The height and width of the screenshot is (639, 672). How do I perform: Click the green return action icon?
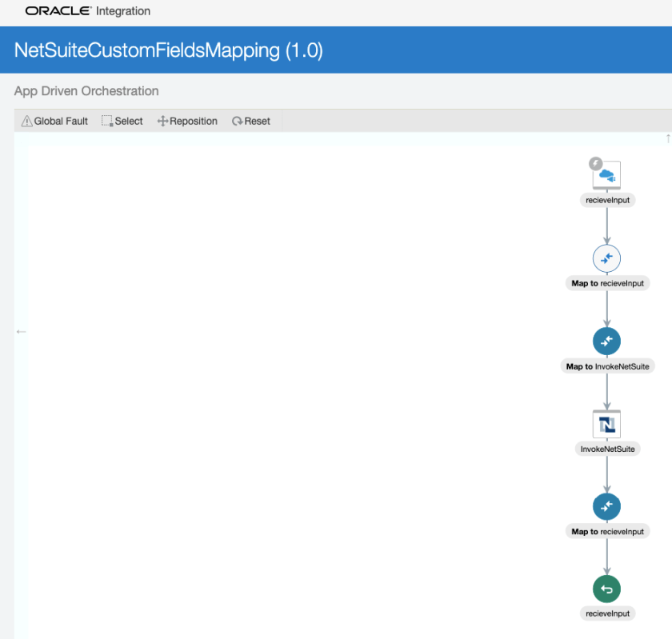tap(606, 589)
